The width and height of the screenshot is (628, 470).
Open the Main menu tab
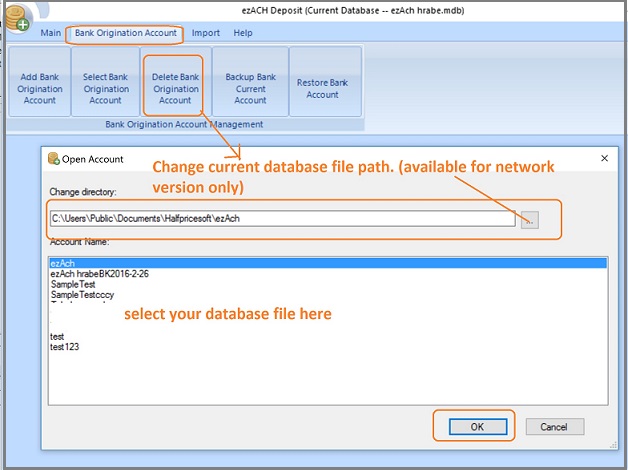50,33
